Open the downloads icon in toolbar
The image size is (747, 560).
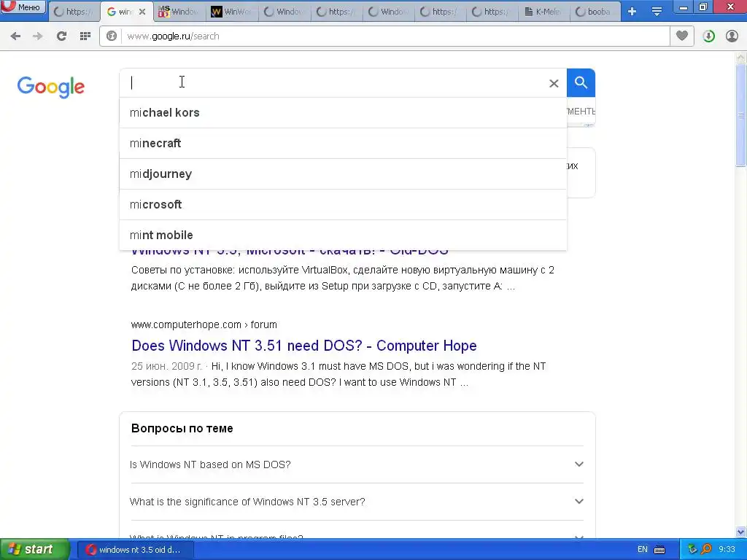pos(709,36)
